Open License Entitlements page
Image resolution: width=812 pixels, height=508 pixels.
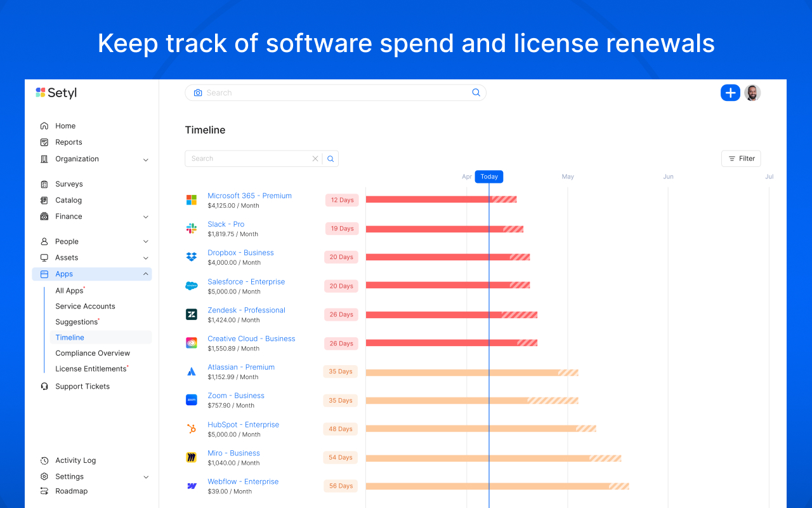click(91, 369)
